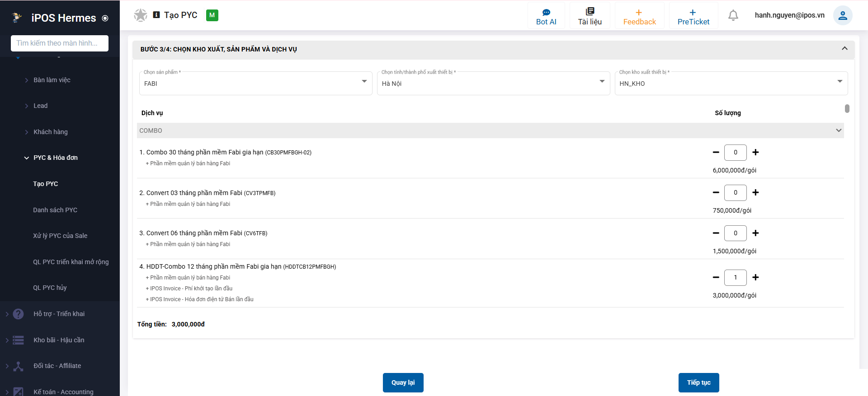Open the warehouse dropdown showing HN_KHO
This screenshot has width=868, height=396.
coord(731,83)
